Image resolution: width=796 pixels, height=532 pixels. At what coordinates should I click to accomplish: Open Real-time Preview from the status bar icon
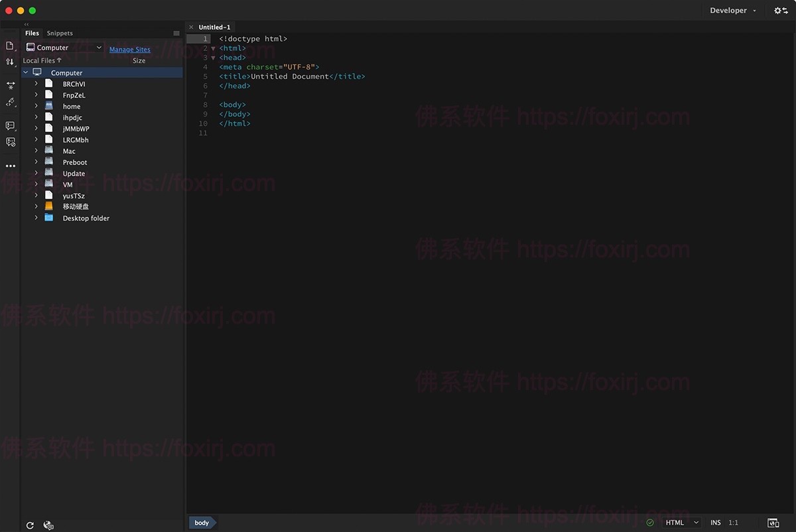(x=772, y=523)
